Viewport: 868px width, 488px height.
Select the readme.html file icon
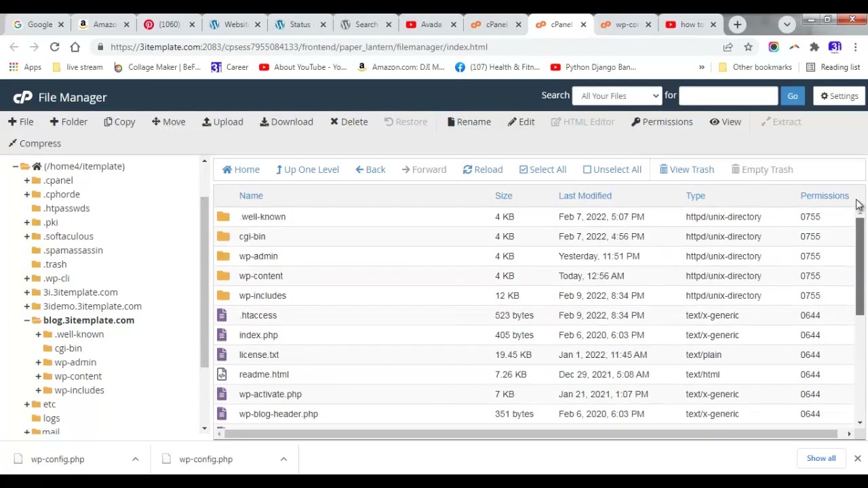(x=222, y=374)
